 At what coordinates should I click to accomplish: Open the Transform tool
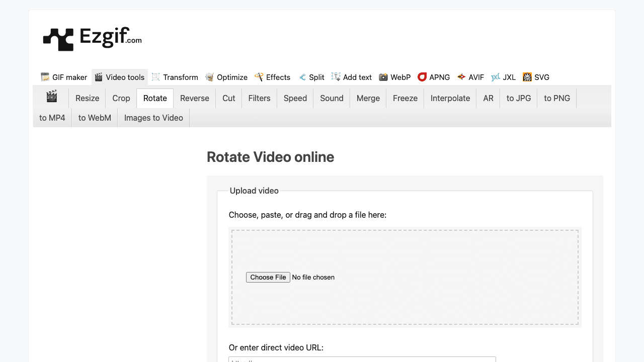(175, 77)
